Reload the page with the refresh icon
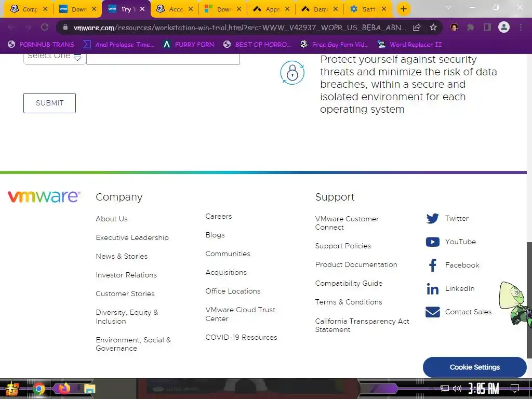This screenshot has width=532, height=399. (45, 28)
